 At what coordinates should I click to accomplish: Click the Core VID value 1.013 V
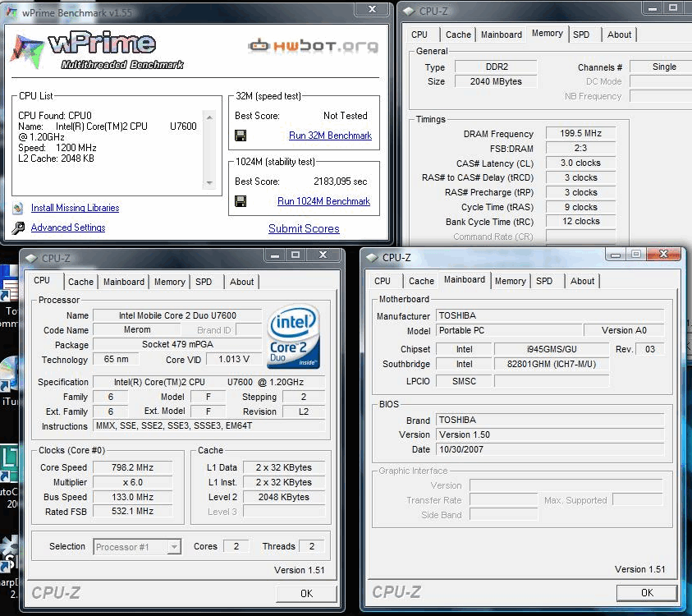[x=234, y=360]
